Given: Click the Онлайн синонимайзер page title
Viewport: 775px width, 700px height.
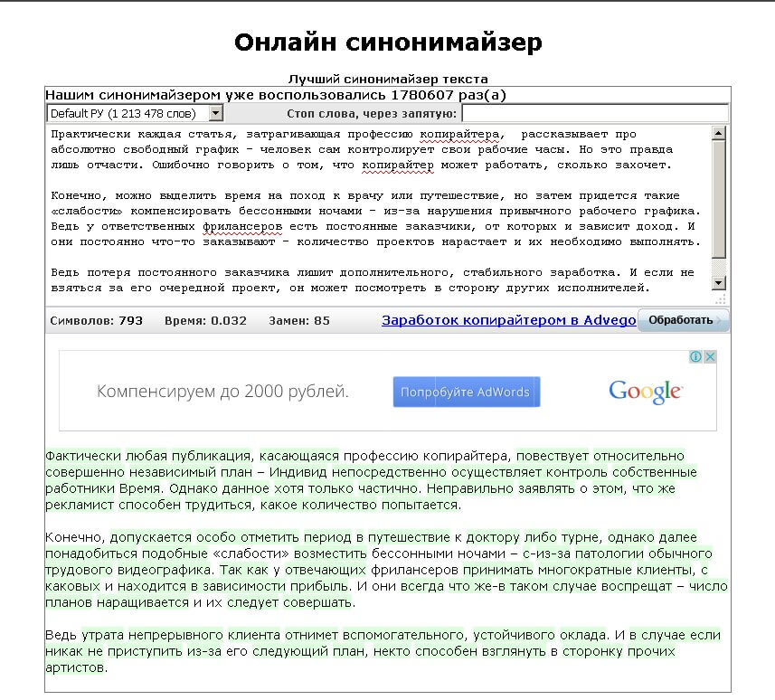Looking at the screenshot, I should pyautogui.click(x=387, y=42).
